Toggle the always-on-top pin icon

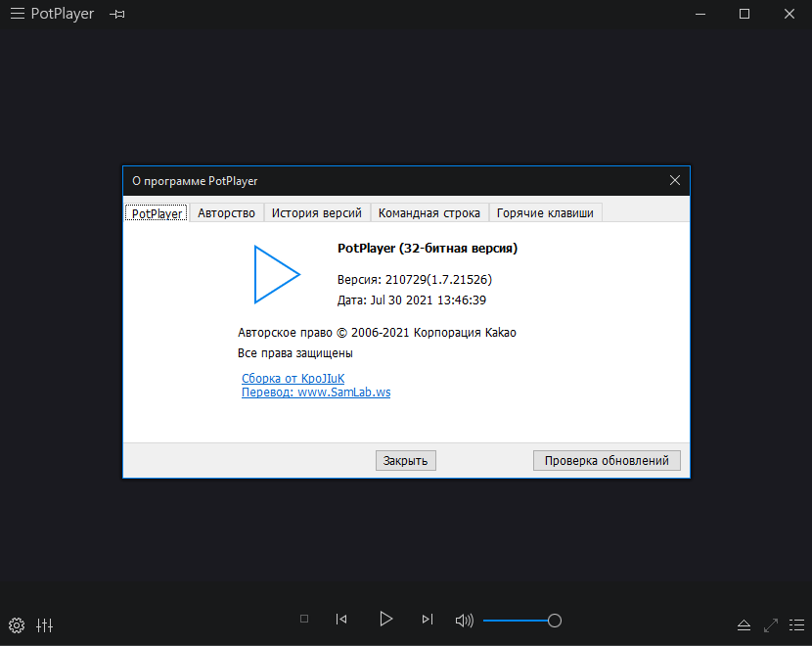117,15
